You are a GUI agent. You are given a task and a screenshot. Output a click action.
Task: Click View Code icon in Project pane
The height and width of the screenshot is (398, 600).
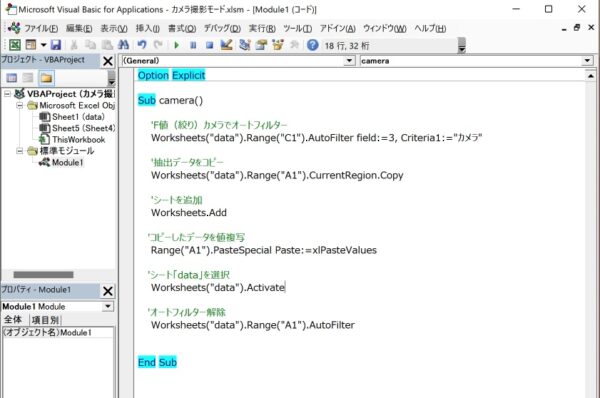tap(11, 78)
